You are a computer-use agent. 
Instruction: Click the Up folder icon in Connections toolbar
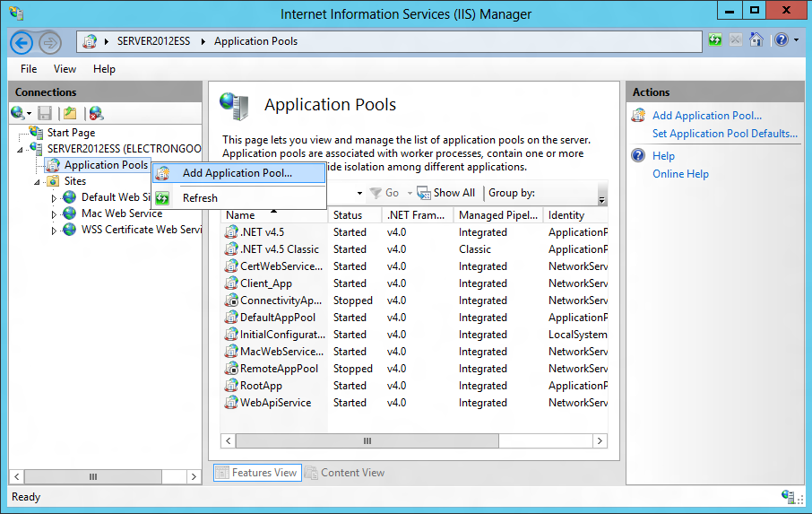click(70, 113)
